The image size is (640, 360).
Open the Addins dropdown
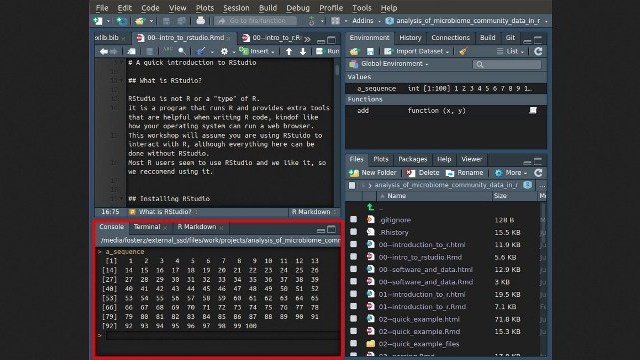coord(366,21)
